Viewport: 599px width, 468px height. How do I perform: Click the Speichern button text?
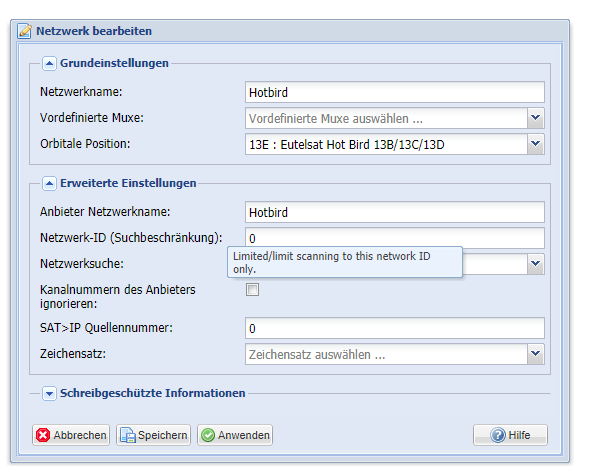point(162,435)
